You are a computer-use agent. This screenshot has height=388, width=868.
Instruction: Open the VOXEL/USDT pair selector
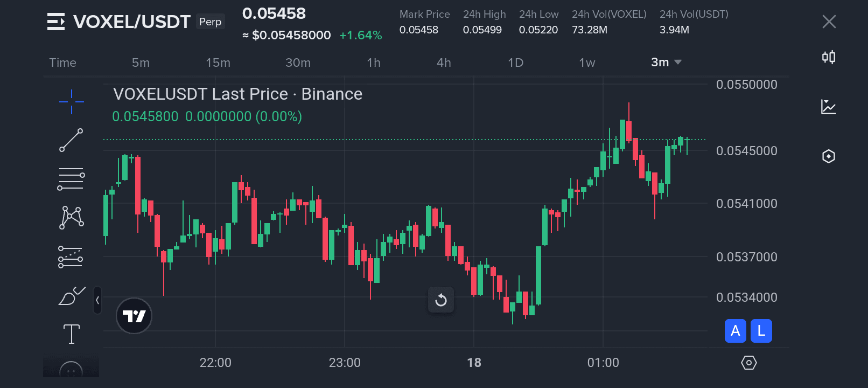point(132,22)
